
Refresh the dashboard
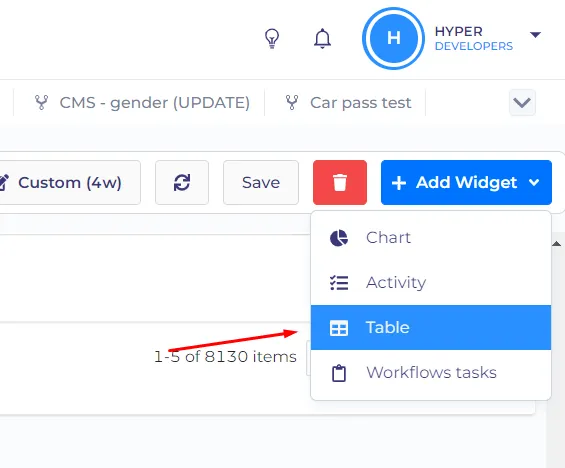tap(182, 182)
